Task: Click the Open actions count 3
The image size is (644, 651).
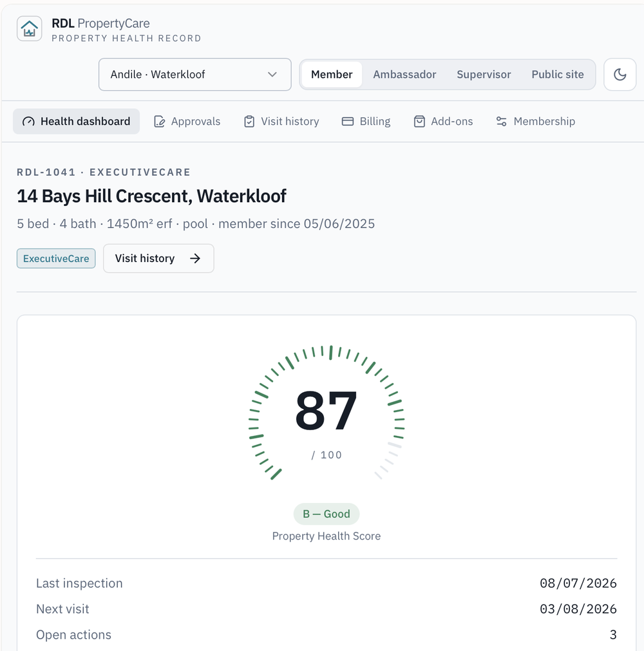Action: click(613, 634)
